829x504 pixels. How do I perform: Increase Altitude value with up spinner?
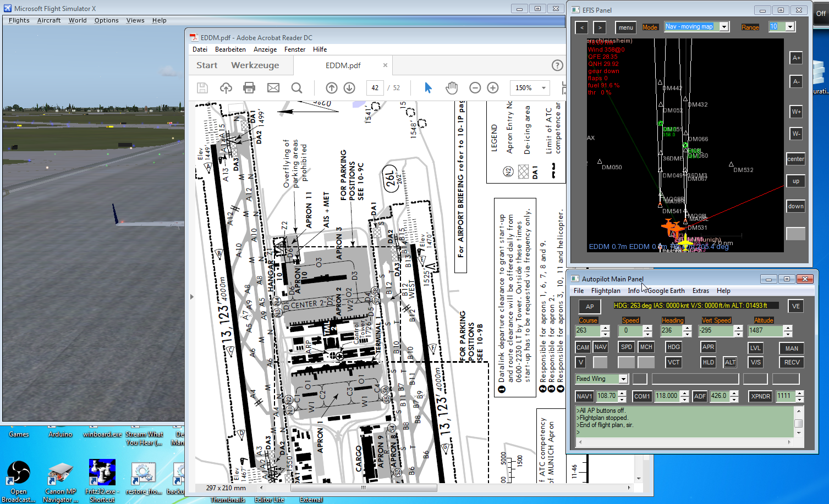[788, 328]
